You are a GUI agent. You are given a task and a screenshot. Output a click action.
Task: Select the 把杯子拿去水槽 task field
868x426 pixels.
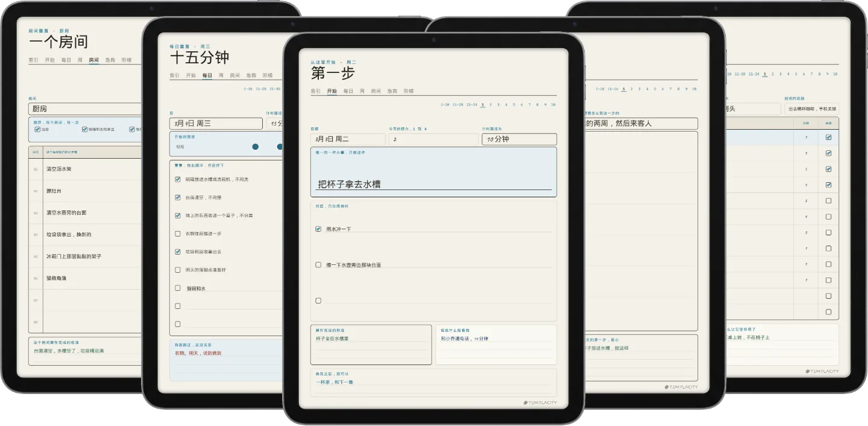click(x=433, y=172)
